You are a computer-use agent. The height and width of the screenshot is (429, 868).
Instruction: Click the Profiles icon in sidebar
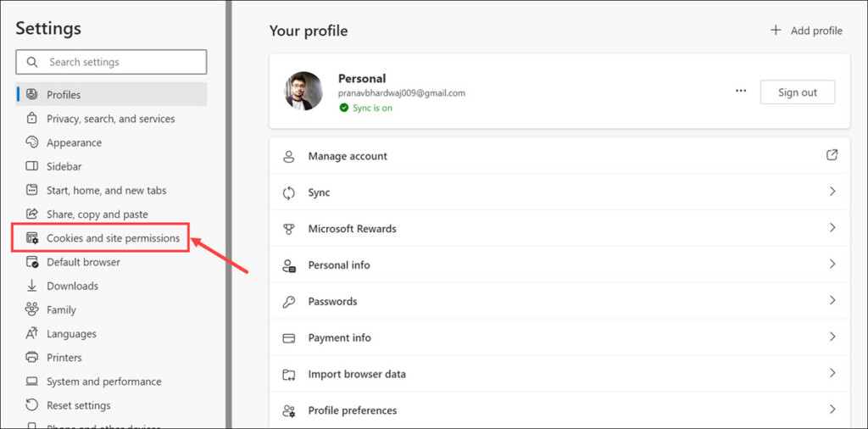click(32, 95)
